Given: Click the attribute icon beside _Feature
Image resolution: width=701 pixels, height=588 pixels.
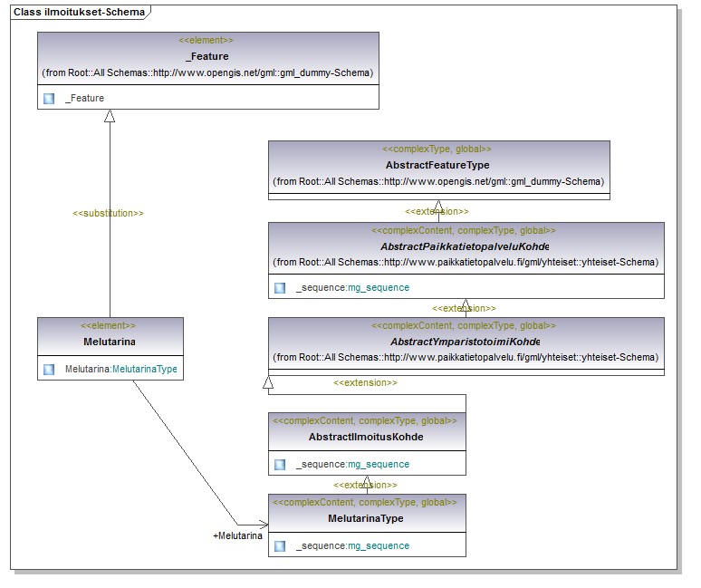Looking at the screenshot, I should coord(49,99).
